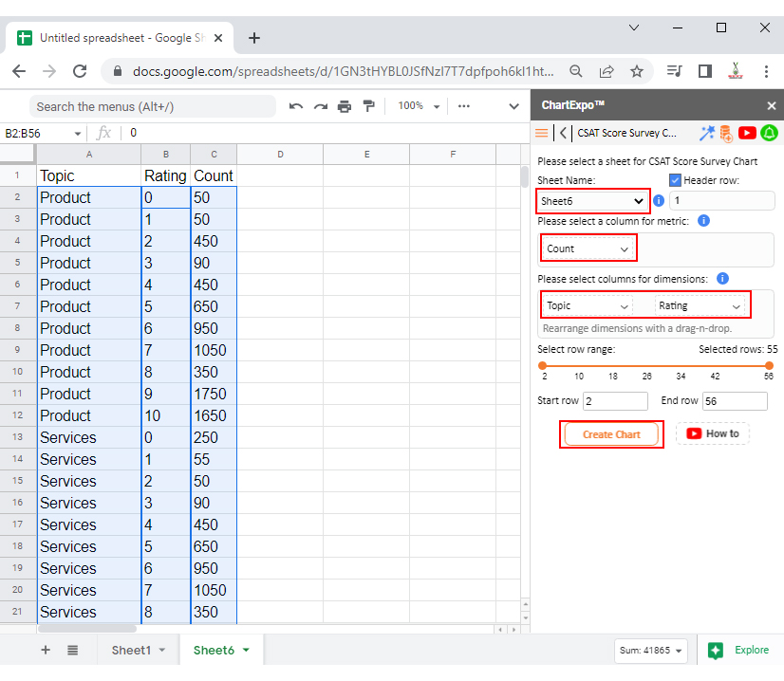
Task: Select the Untitled spreadsheet browser tab
Action: pos(119,38)
